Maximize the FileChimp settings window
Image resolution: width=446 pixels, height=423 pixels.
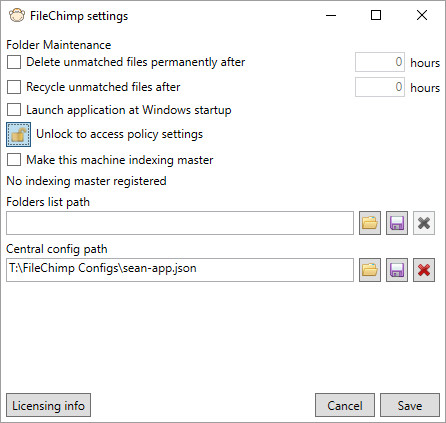coord(376,15)
